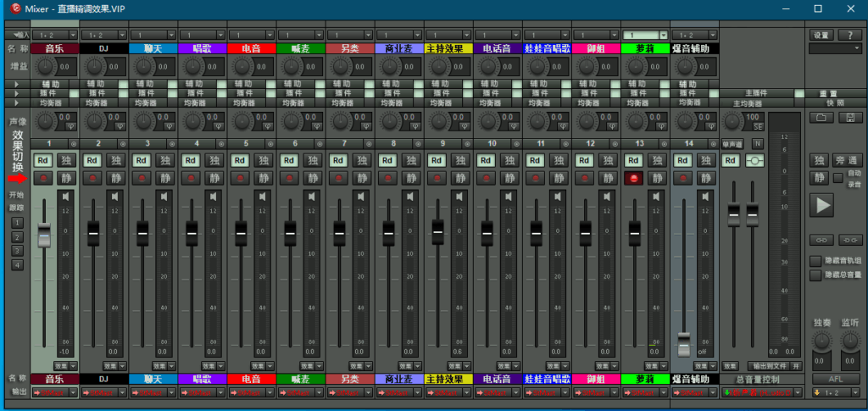868x411 pixels.
Task: Mute the 煤音辅助 channel
Action: 706,178
